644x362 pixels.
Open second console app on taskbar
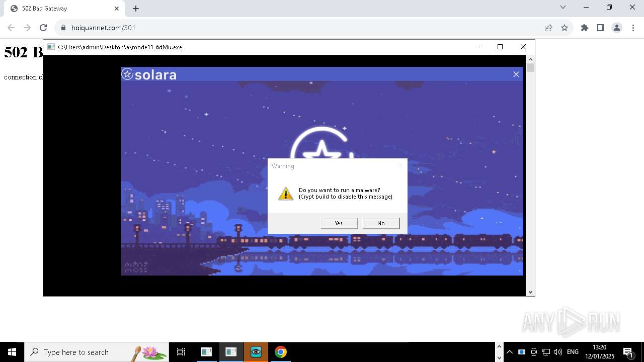231,352
